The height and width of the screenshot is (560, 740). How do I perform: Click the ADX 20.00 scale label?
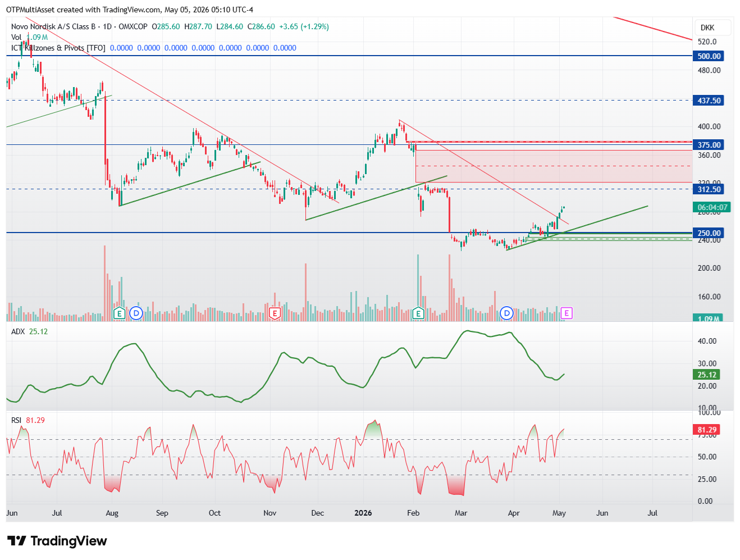point(707,386)
